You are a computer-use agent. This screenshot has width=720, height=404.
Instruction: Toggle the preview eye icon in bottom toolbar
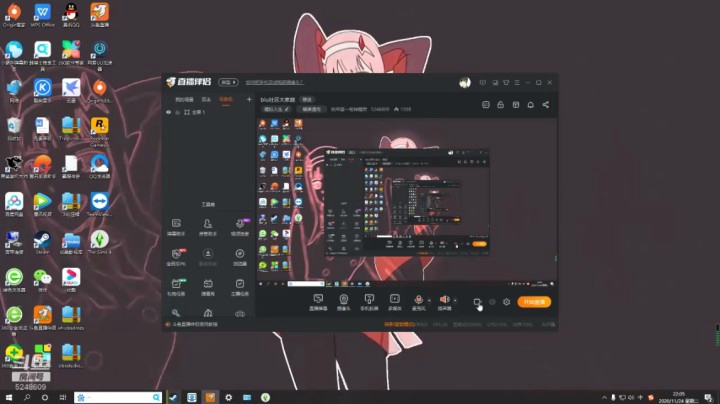[x=492, y=302]
